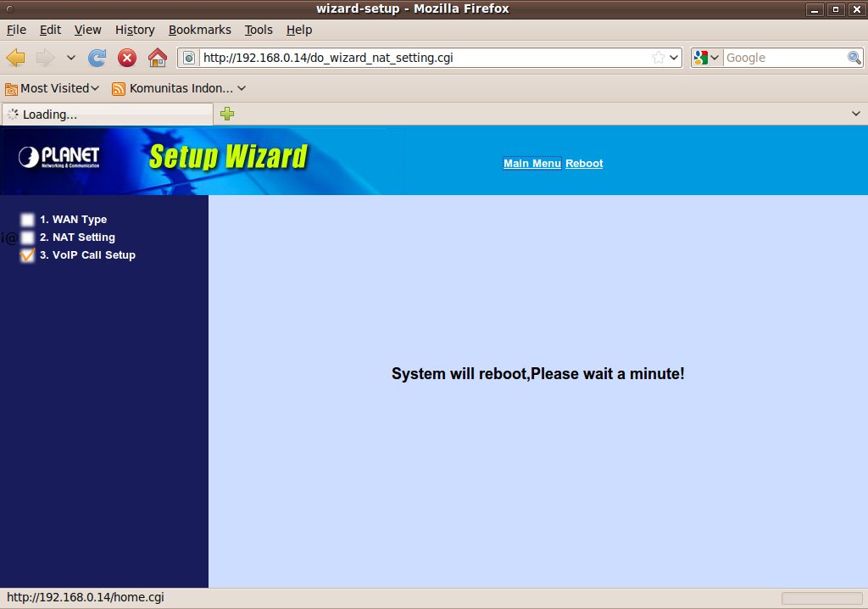Toggle the 3. VoIP Call Setup checkbox
The height and width of the screenshot is (609, 868).
[27, 255]
